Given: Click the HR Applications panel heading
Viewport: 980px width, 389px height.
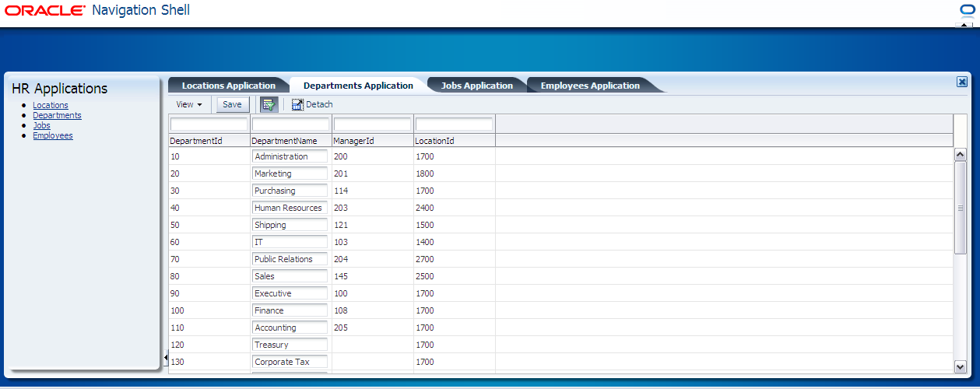Looking at the screenshot, I should (x=60, y=89).
